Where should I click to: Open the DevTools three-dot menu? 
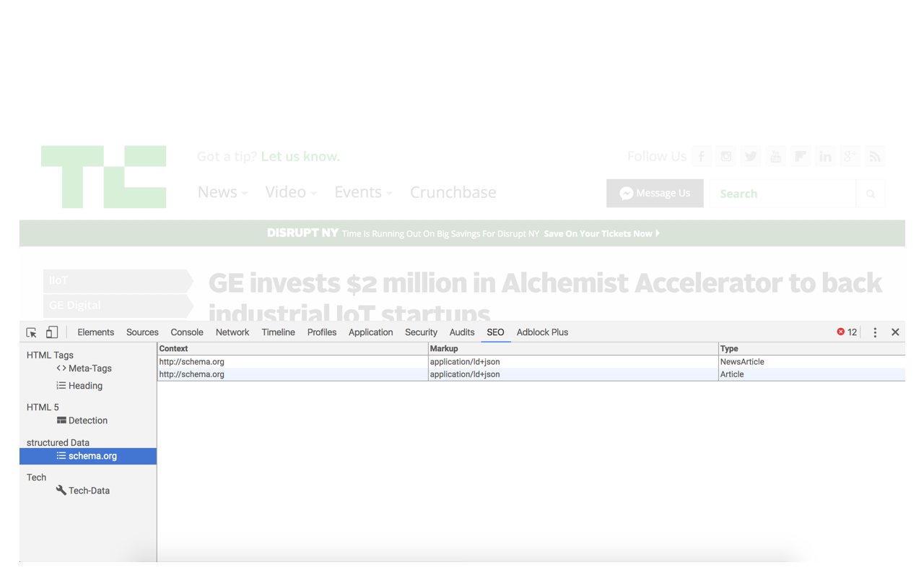(875, 332)
